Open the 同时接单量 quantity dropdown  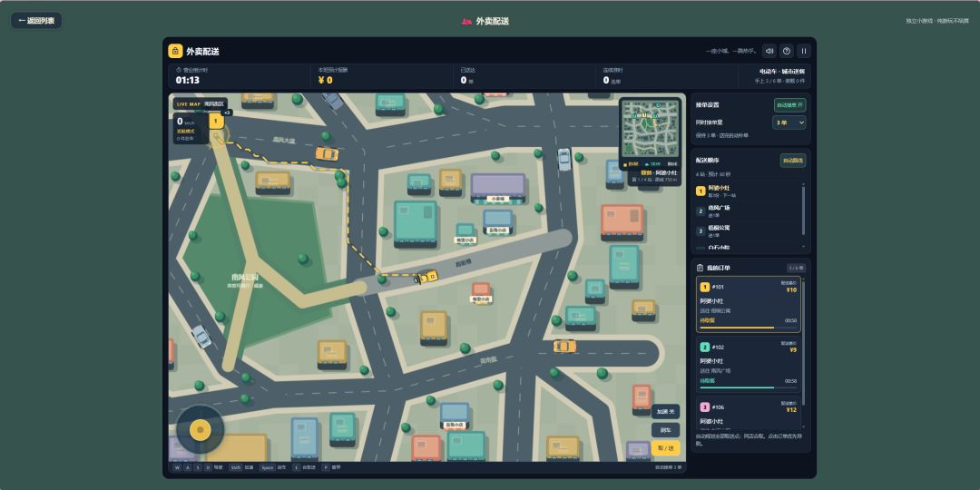[x=789, y=122]
